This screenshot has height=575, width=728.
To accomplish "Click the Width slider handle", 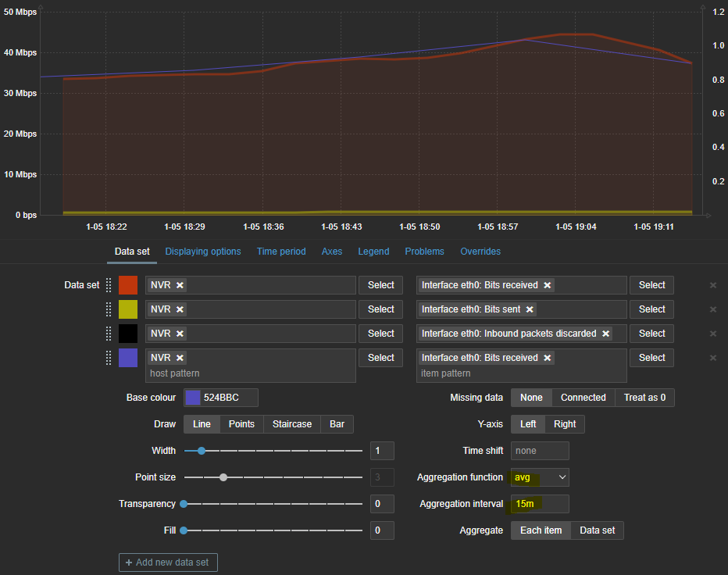I will [x=202, y=451].
